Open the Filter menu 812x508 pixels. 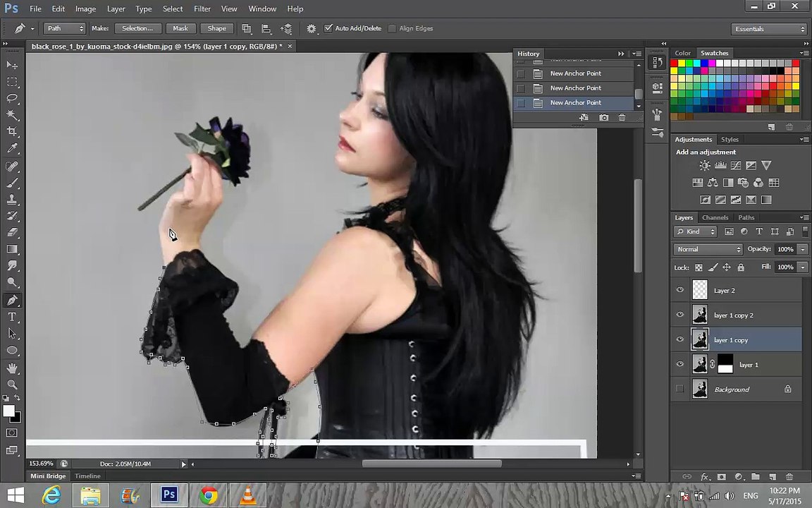202,8
